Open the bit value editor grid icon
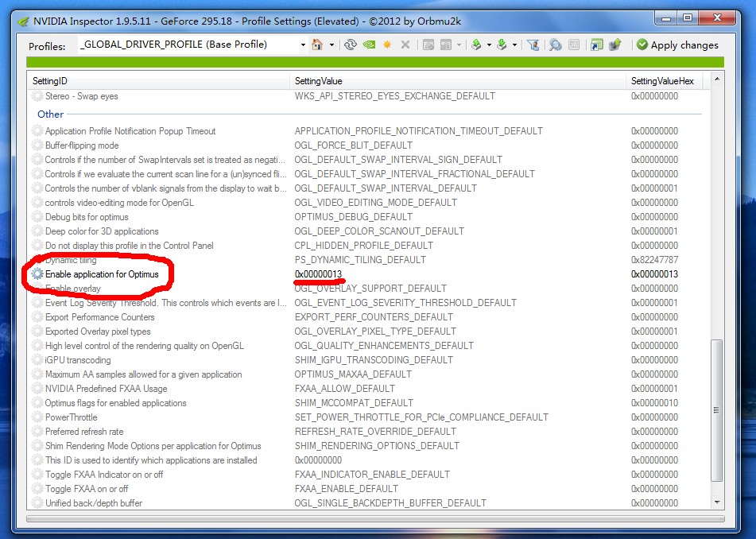756x539 pixels. 574,45
